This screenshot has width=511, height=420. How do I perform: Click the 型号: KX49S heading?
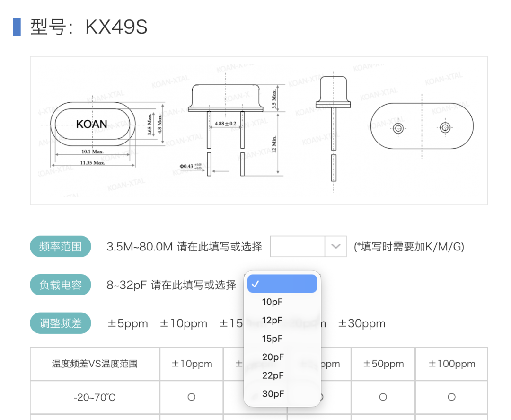coord(88,27)
